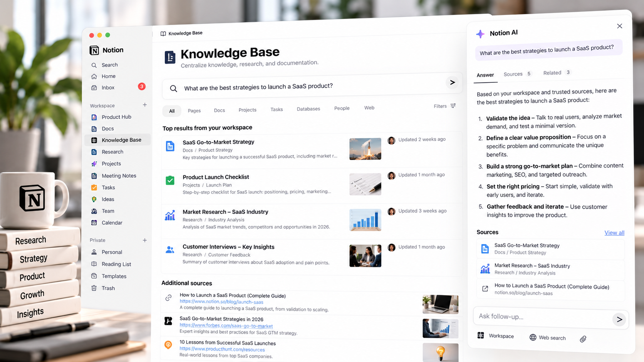The image size is (644, 362).
Task: Open Team people icon in sidebar
Action: click(x=94, y=211)
